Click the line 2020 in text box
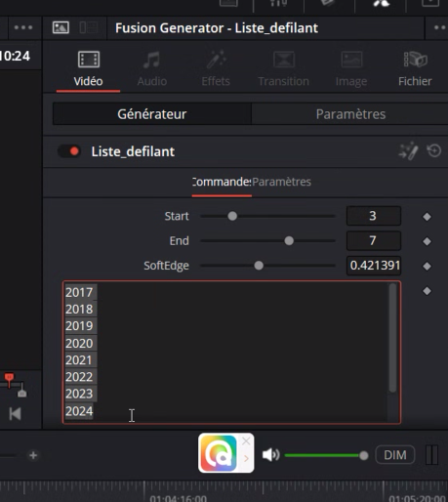Image resolution: width=448 pixels, height=502 pixels. 79,343
